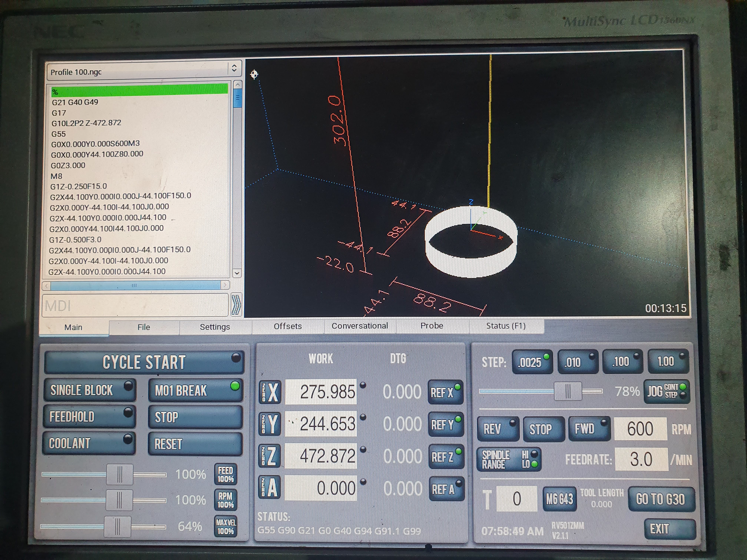Click the RPM 100% reset icon

click(x=225, y=500)
